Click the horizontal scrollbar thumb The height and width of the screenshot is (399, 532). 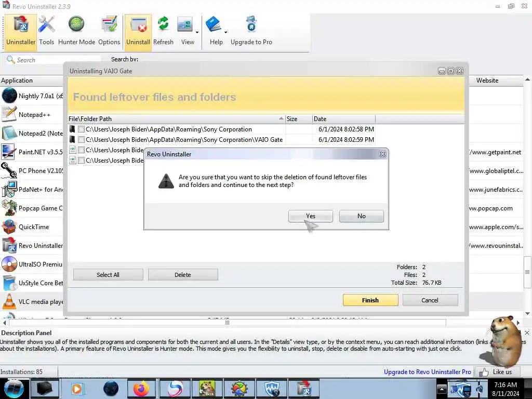coord(228,323)
